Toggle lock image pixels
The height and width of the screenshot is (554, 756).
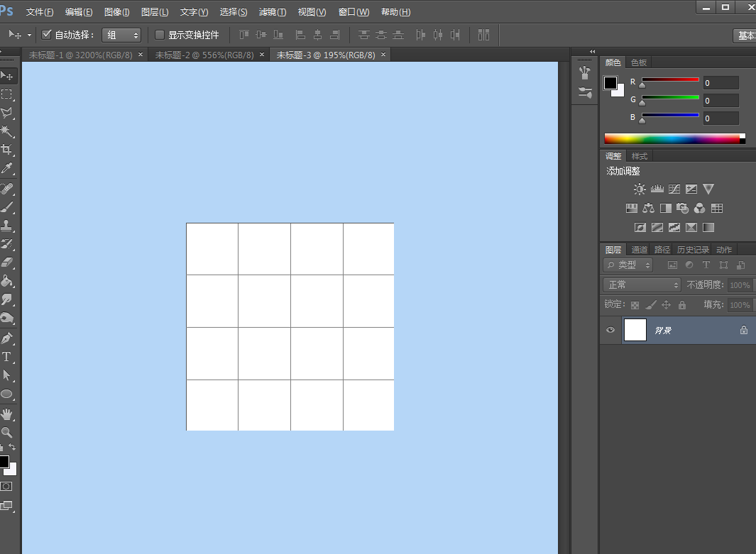tap(651, 305)
